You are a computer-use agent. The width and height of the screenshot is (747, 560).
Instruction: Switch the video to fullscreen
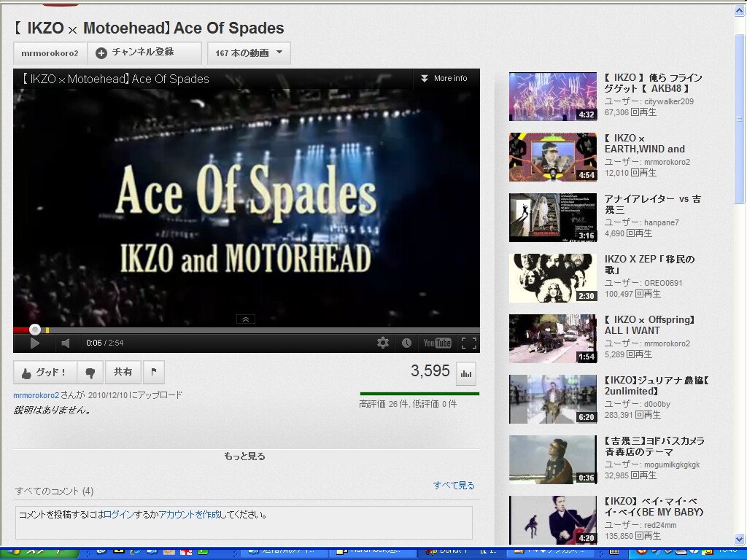pos(469,343)
